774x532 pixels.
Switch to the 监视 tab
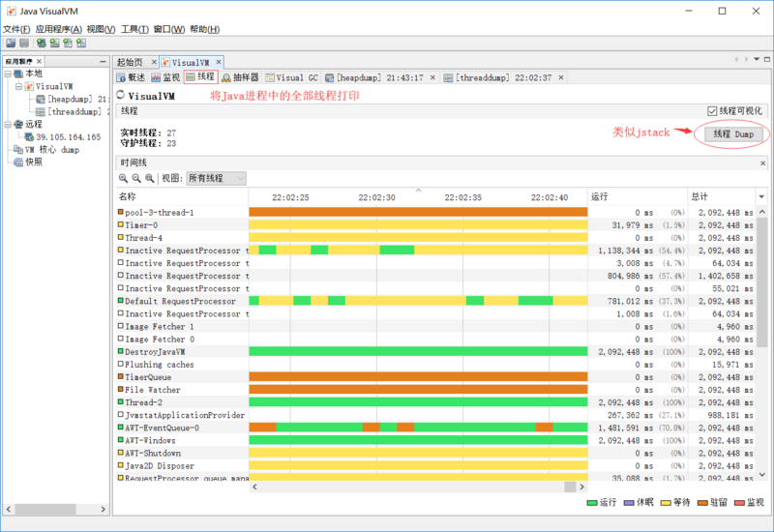165,77
